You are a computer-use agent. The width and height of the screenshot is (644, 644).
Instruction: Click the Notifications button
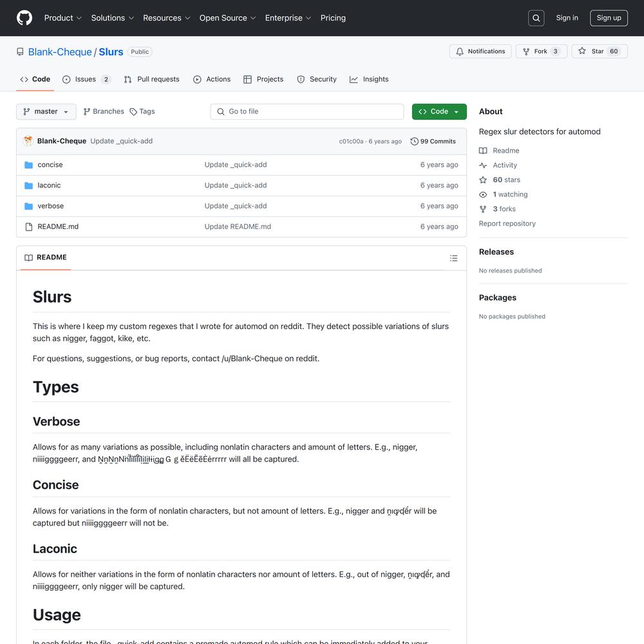coord(480,52)
